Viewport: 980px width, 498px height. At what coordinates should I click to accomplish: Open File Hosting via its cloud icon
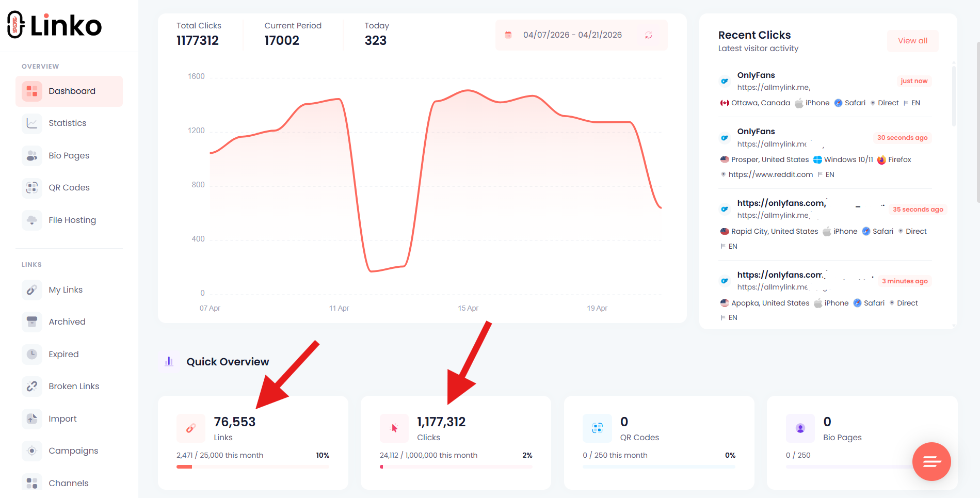click(x=31, y=220)
